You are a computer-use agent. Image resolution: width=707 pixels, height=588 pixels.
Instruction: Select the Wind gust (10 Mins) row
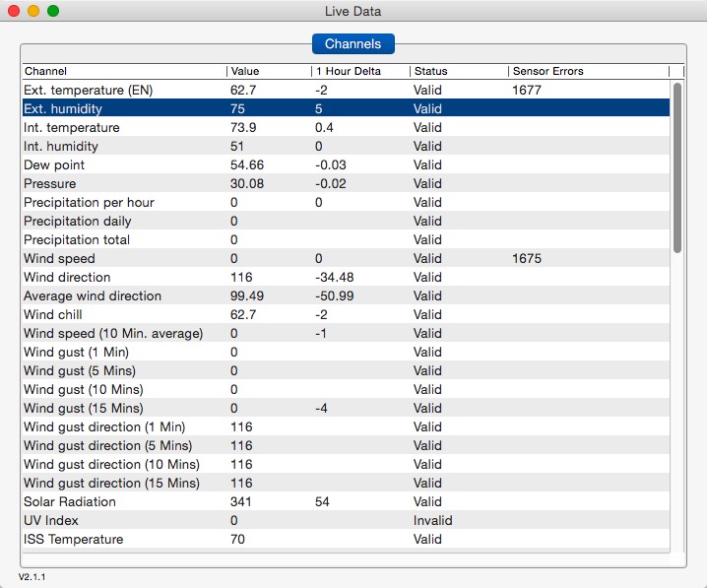point(346,390)
